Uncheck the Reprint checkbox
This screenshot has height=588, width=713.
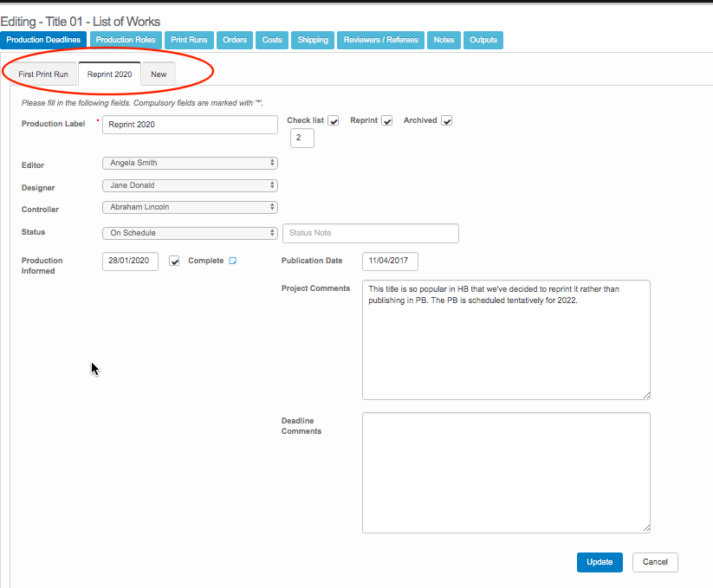click(x=387, y=121)
